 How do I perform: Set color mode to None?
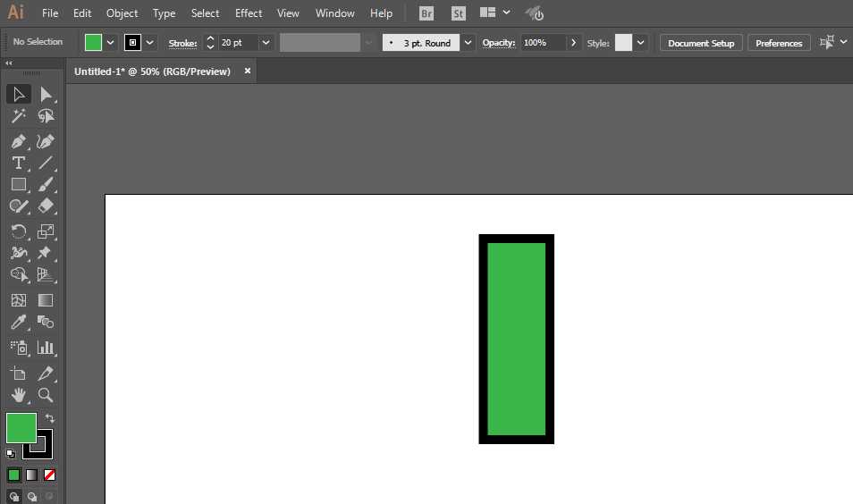(x=50, y=475)
